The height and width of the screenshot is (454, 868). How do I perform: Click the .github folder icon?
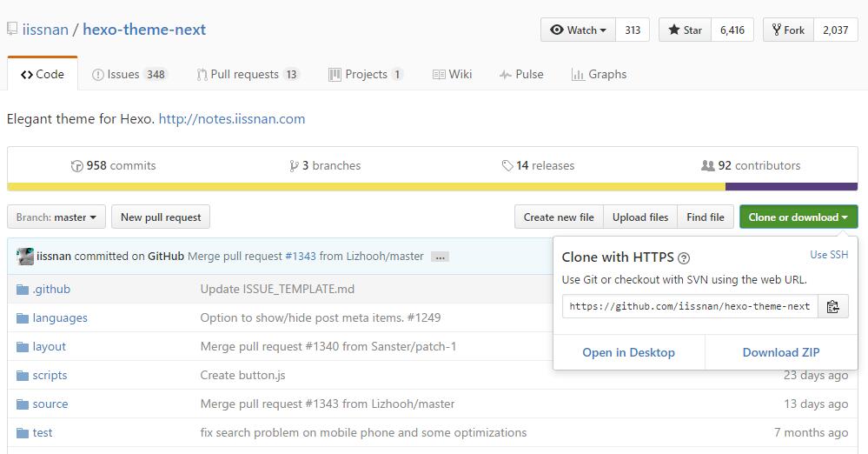pos(23,290)
